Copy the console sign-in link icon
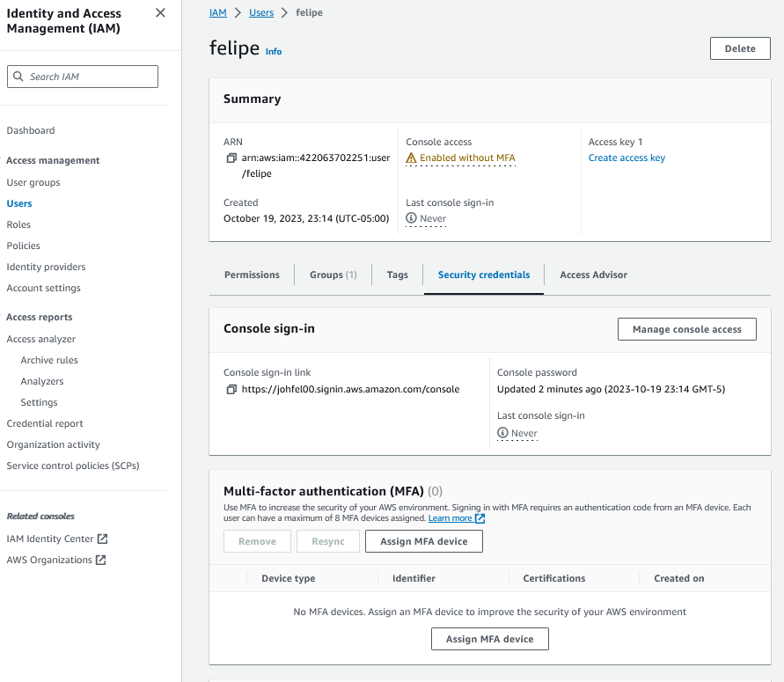This screenshot has height=682, width=784. pos(231,389)
